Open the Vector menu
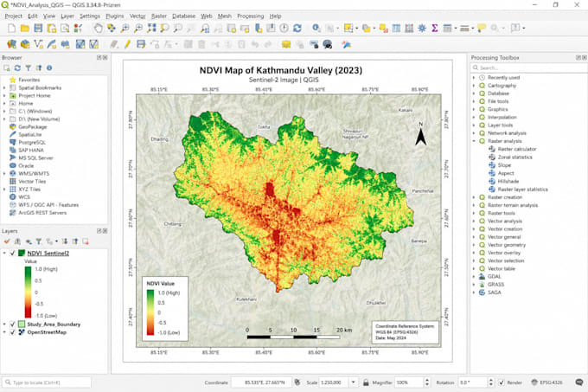Image resolution: width=588 pixels, height=392 pixels. point(137,16)
